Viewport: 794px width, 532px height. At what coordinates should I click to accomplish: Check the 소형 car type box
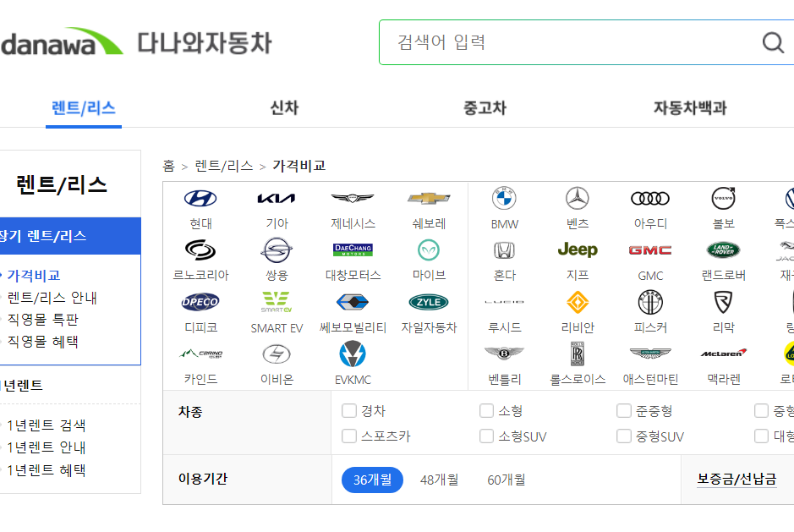pyautogui.click(x=486, y=410)
